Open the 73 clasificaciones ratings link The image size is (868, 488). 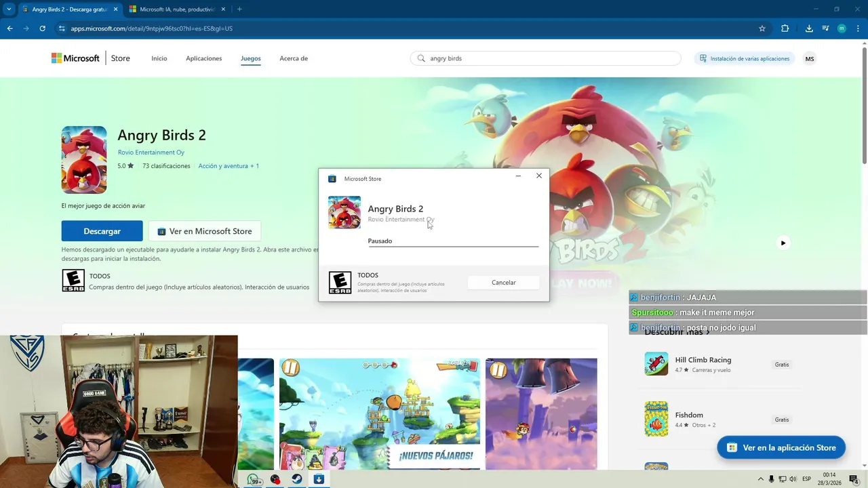click(166, 166)
